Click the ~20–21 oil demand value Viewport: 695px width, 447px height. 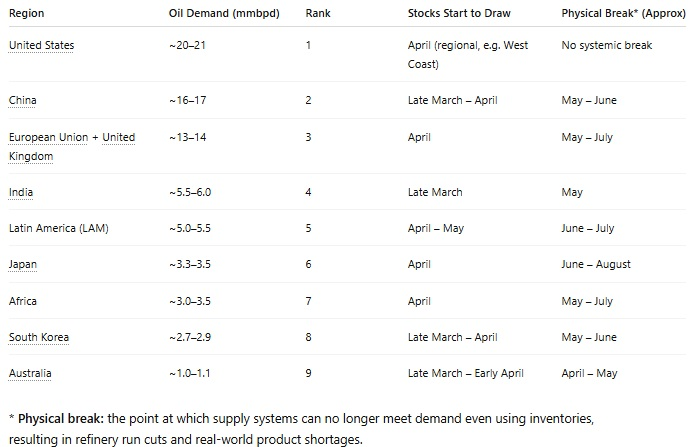(x=187, y=45)
